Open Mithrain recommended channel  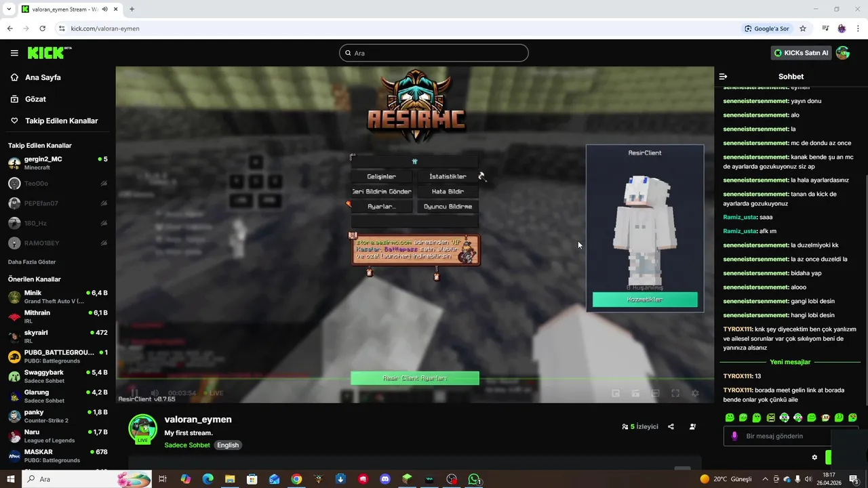tap(58, 317)
